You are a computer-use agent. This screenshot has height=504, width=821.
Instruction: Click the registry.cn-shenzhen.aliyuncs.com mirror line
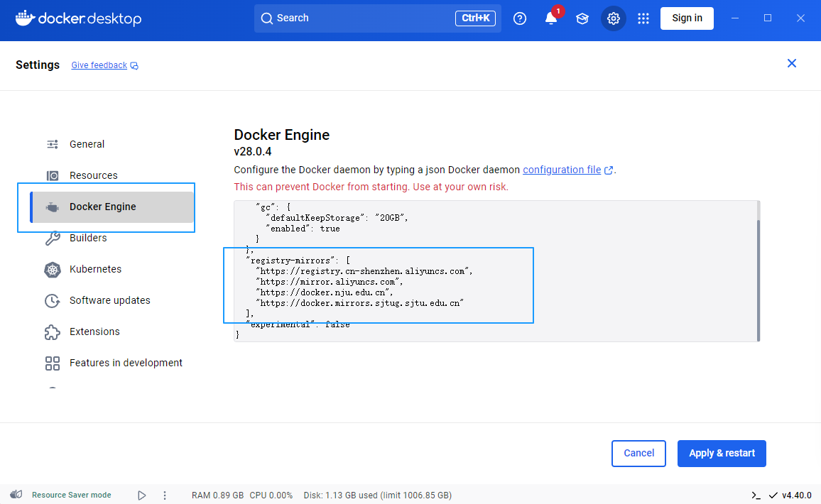click(364, 272)
